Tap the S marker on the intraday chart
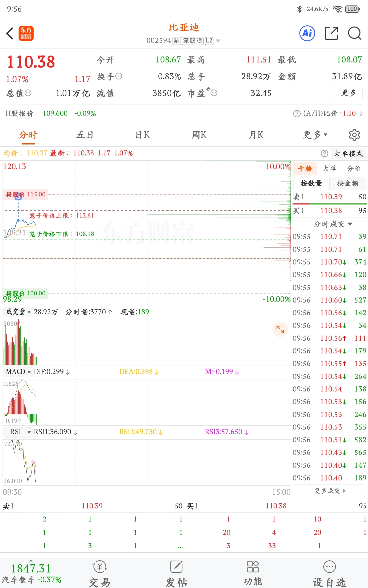The width and height of the screenshot is (368, 588). click(18, 196)
